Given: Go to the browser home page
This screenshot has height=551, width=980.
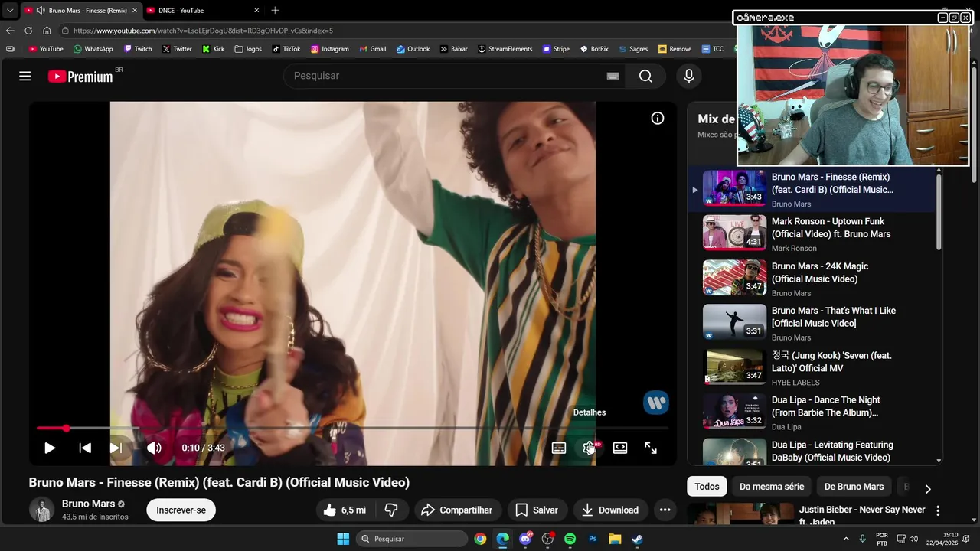Looking at the screenshot, I should click(x=47, y=31).
